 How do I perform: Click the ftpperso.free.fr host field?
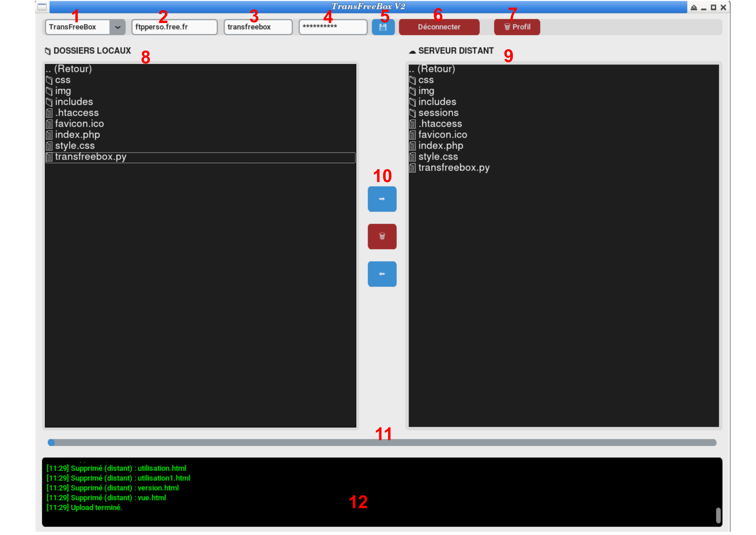175,27
